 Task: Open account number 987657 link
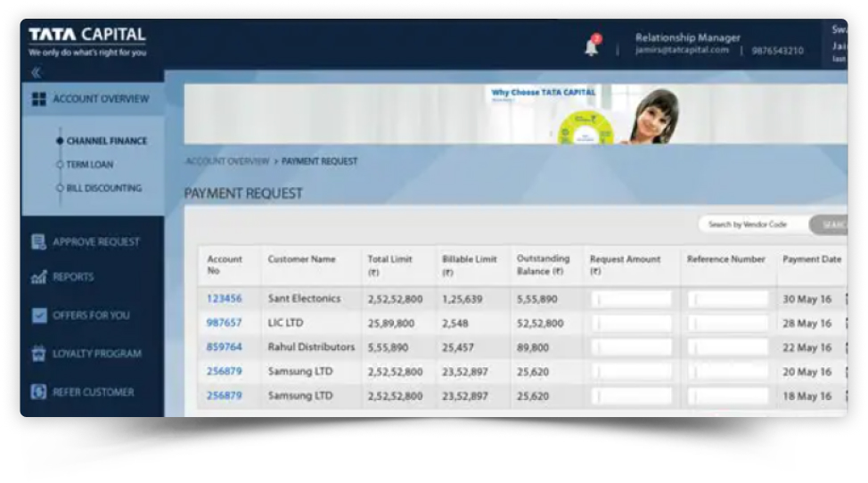click(225, 323)
